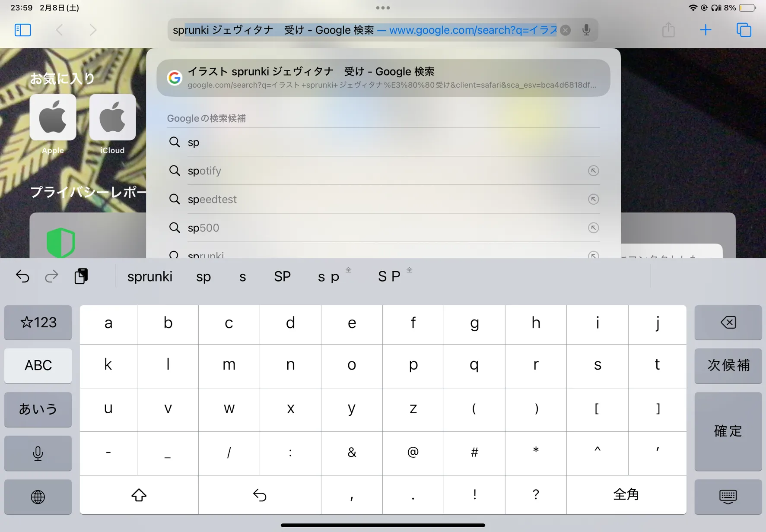Viewport: 766px width, 532px height.
Task: Tap the undo arrow in keyboard bar
Action: (22, 276)
